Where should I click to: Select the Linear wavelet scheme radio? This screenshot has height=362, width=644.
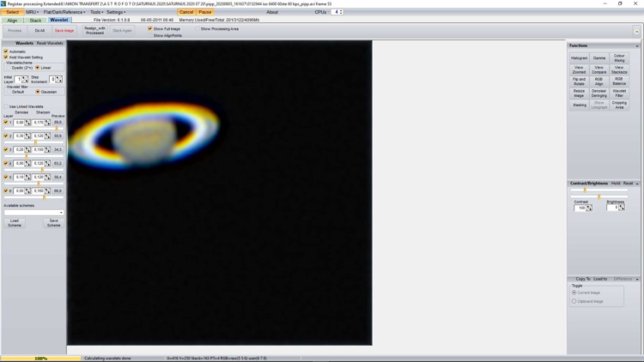38,68
